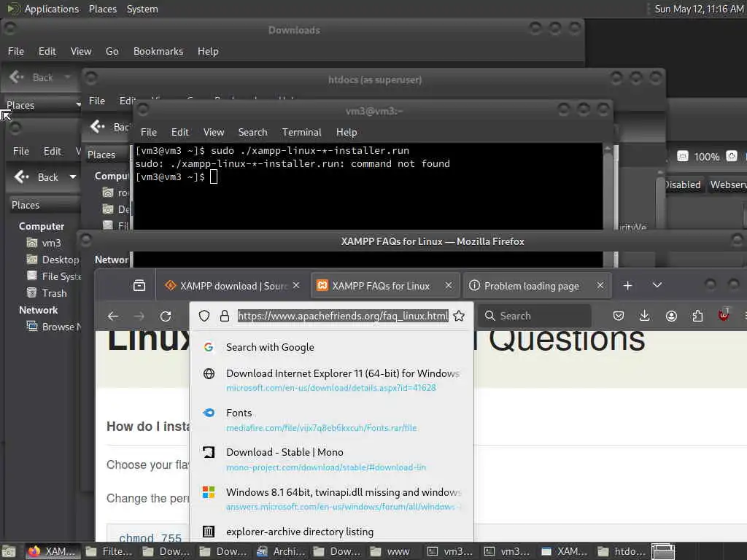Click Back beside the Computer sidebar
The width and height of the screenshot is (747, 560).
[x=36, y=177]
